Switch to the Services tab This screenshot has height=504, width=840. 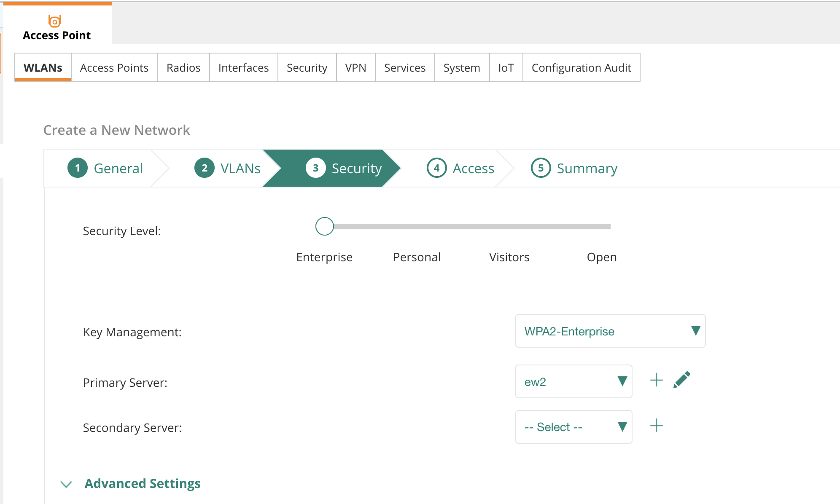click(404, 67)
